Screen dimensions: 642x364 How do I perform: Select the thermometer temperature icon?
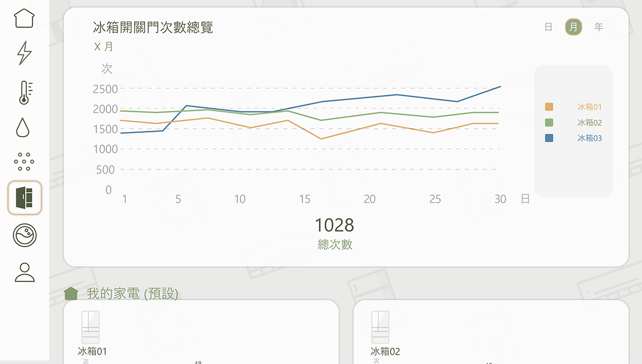tap(24, 92)
